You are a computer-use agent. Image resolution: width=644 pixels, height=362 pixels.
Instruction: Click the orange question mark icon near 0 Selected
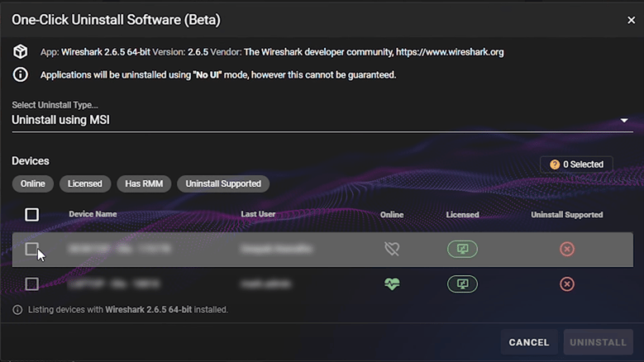coord(555,164)
